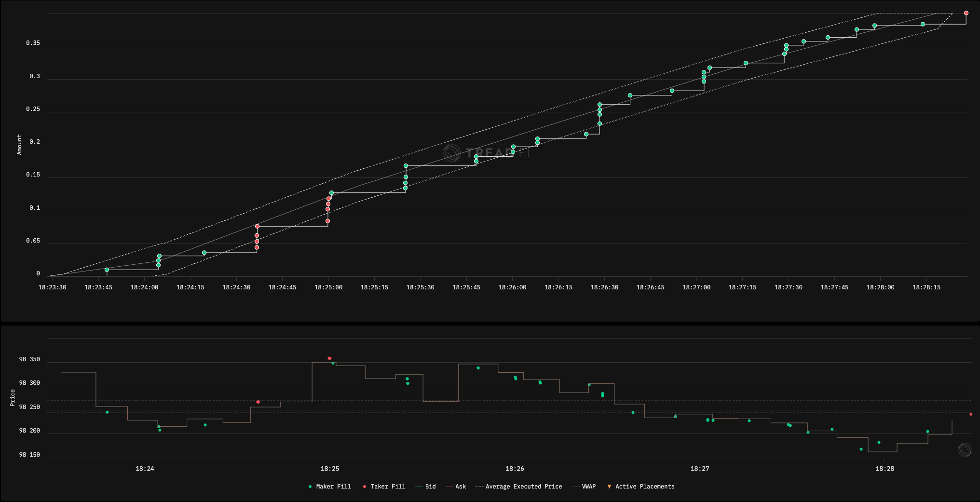Click the 18:28:15 tick on amount chart axis
980x502 pixels.
coord(926,287)
